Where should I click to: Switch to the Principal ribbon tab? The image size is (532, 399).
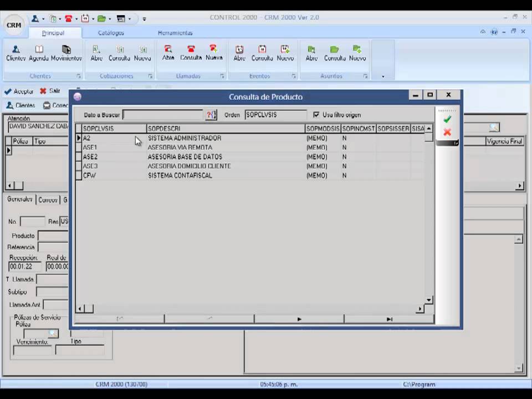pyautogui.click(x=53, y=33)
